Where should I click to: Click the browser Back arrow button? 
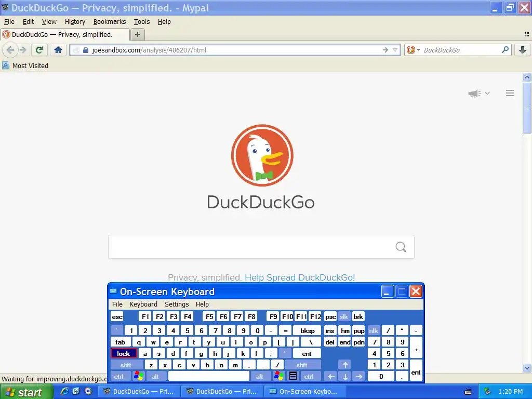tap(10, 50)
